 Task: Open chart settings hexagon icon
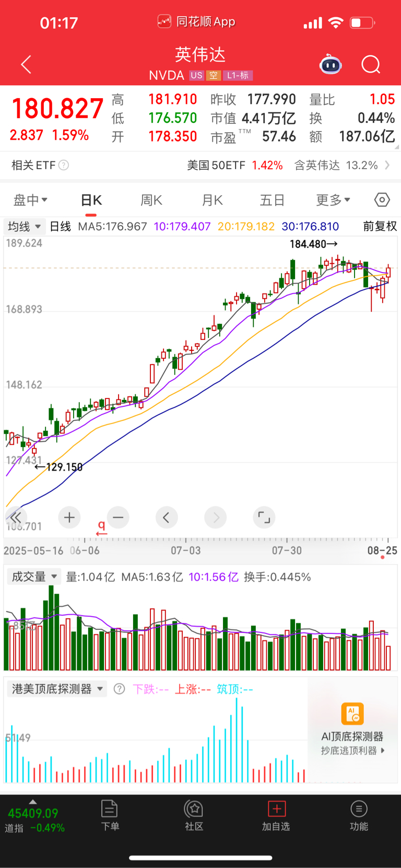click(382, 200)
